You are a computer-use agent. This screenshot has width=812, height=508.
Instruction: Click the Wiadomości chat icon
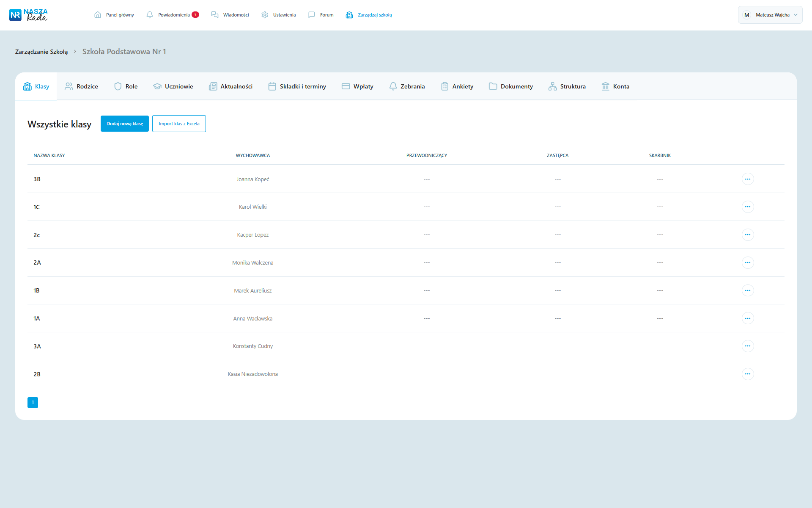click(x=215, y=15)
